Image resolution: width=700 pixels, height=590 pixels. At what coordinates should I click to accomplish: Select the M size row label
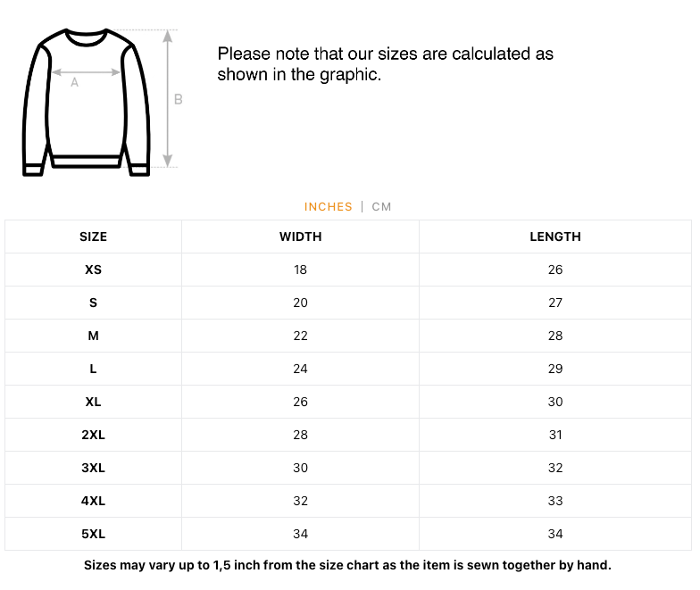tap(93, 336)
